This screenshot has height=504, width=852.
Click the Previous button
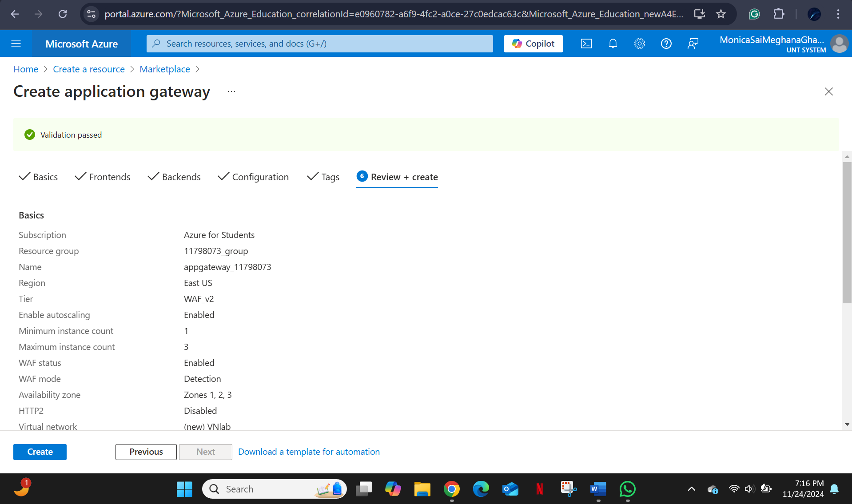(x=146, y=452)
